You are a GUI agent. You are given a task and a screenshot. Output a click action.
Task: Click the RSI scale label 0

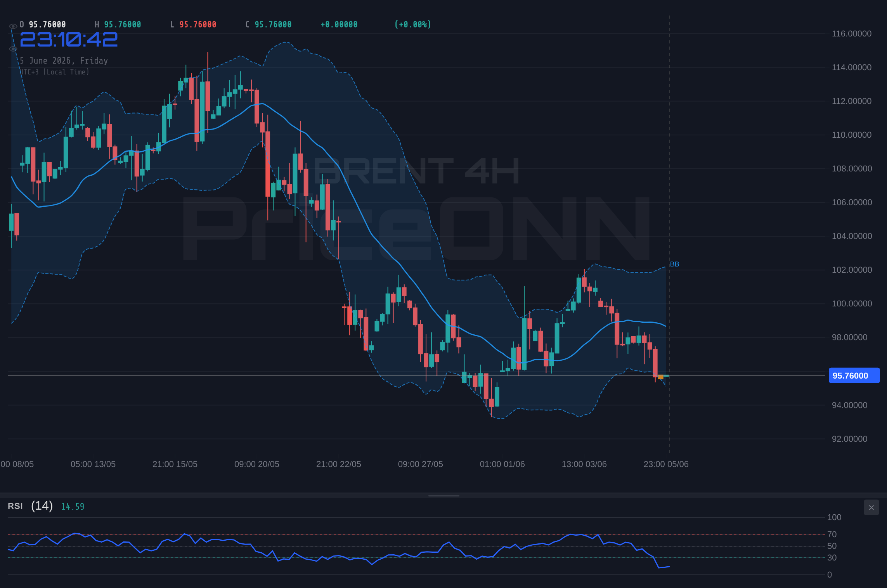click(830, 575)
